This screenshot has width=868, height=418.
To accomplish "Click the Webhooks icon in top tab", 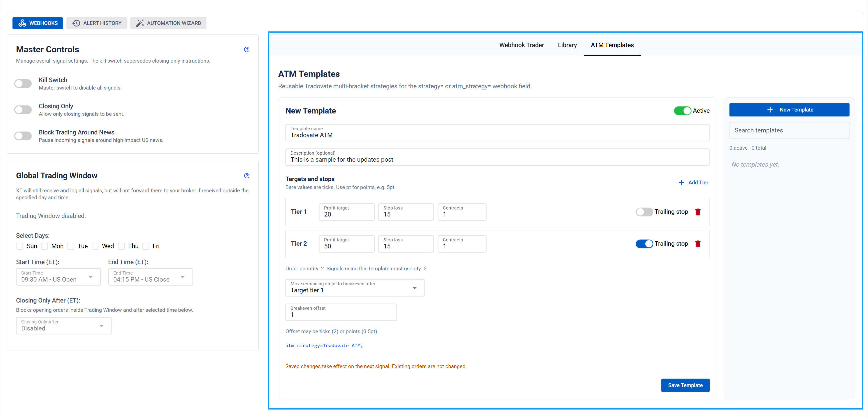I will pos(22,23).
